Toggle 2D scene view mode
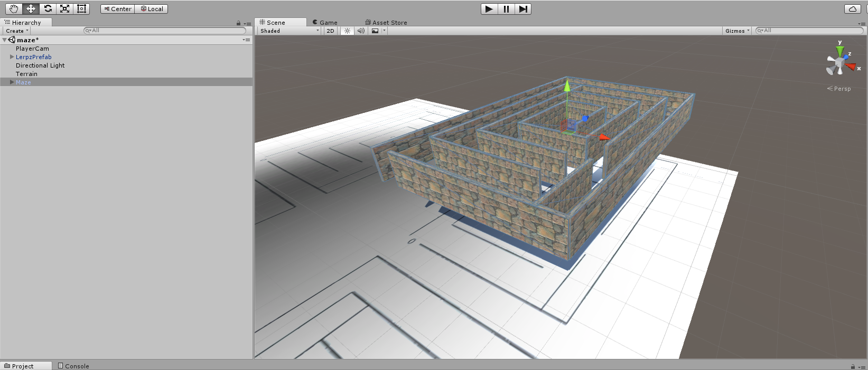The width and height of the screenshot is (868, 370). (x=330, y=31)
